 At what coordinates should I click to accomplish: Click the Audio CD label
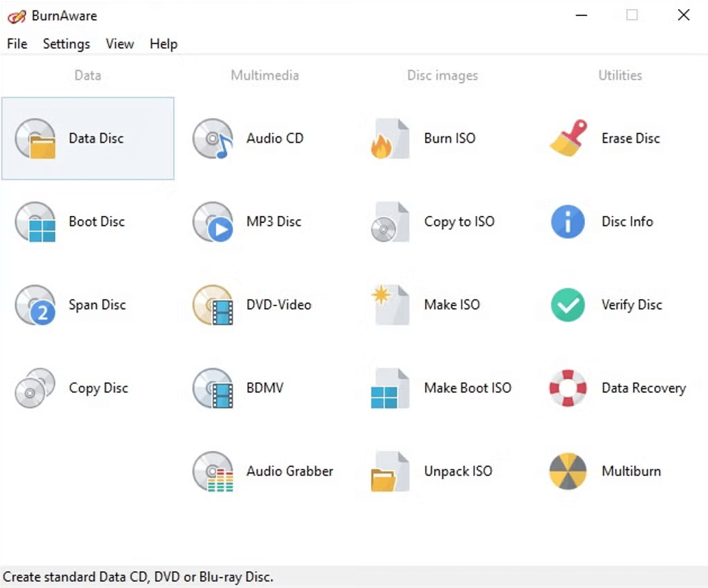[x=275, y=138]
